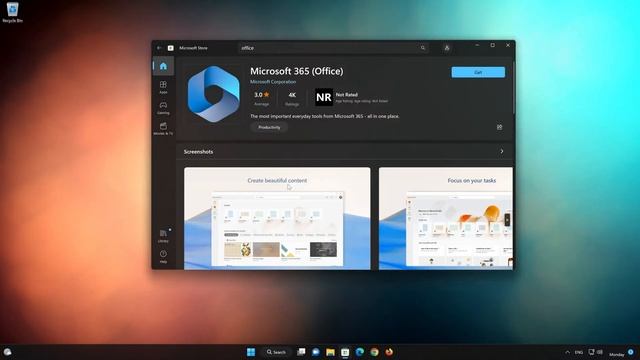Open the Microsoft Corporation publisher link

[x=273, y=82]
